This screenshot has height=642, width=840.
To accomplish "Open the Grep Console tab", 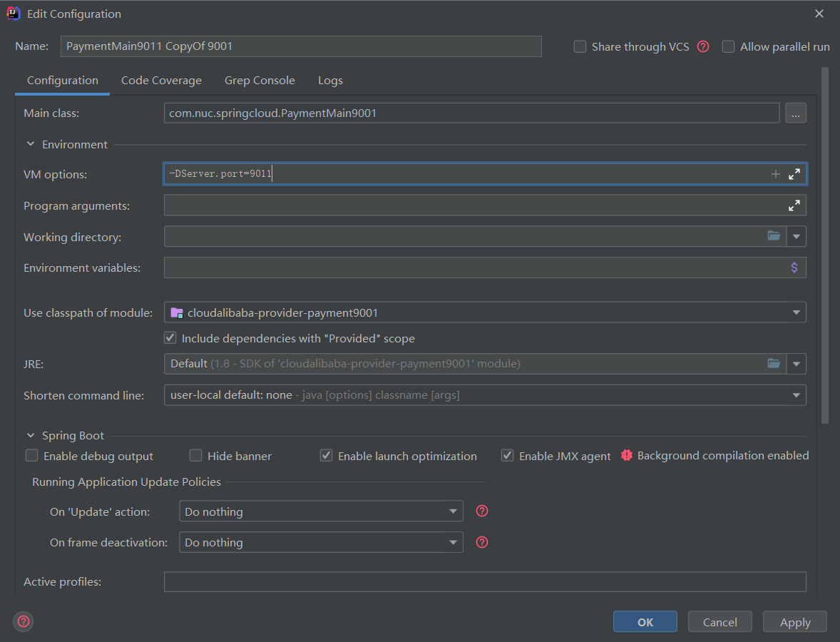I will pyautogui.click(x=260, y=81).
